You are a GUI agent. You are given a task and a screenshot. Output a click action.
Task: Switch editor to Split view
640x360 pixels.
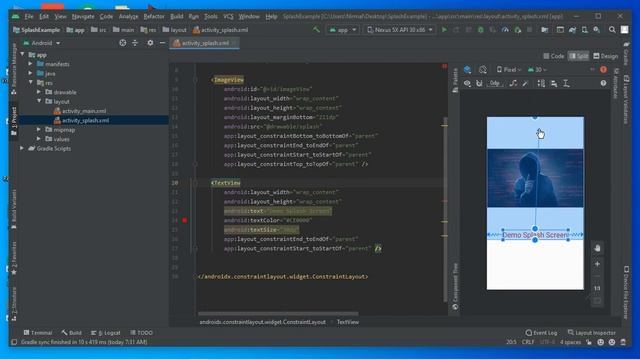click(579, 56)
